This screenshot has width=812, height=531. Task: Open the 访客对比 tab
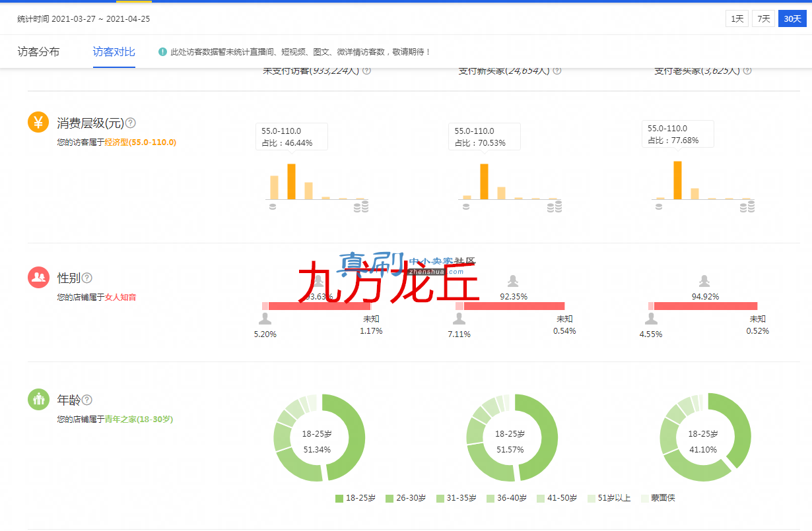point(114,51)
